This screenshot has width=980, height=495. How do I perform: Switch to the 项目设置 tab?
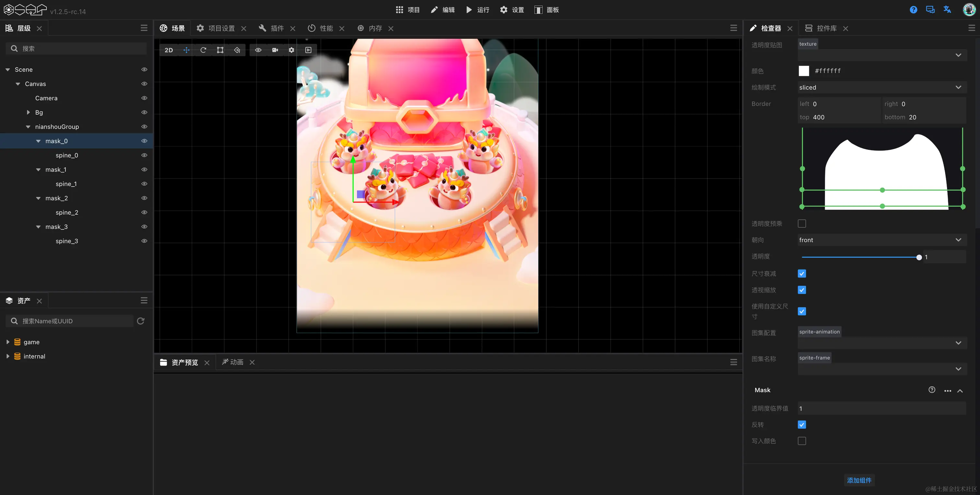(221, 28)
